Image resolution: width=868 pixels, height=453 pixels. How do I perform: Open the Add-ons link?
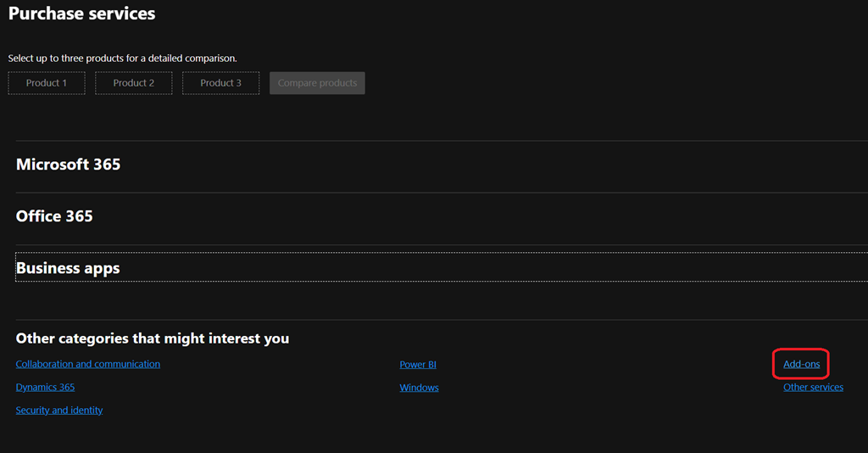coord(801,364)
